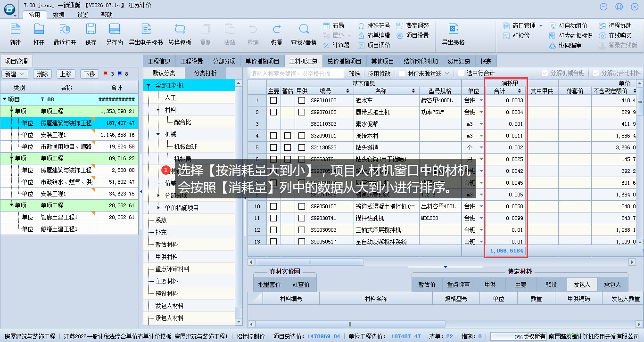Open 清单编辑 tool

click(374, 35)
